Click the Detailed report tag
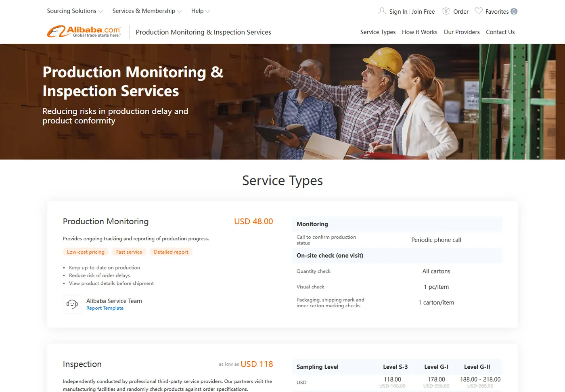565x392 pixels. [x=171, y=252]
